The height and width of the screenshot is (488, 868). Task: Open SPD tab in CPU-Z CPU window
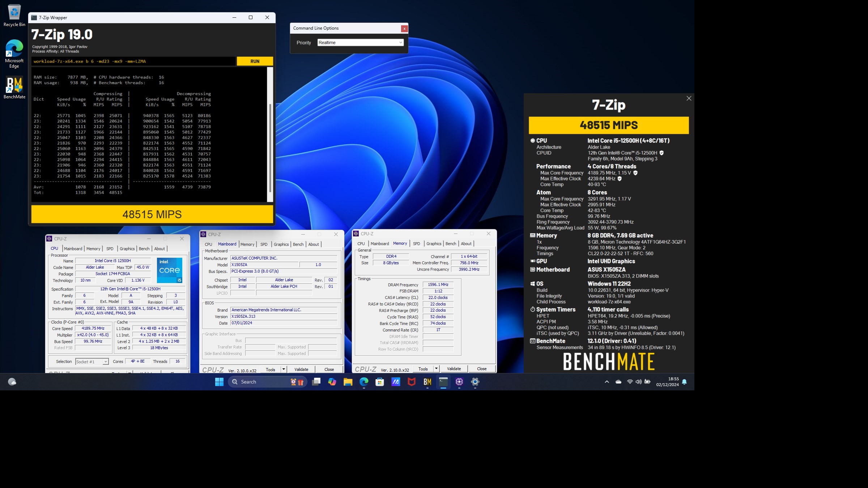point(110,249)
